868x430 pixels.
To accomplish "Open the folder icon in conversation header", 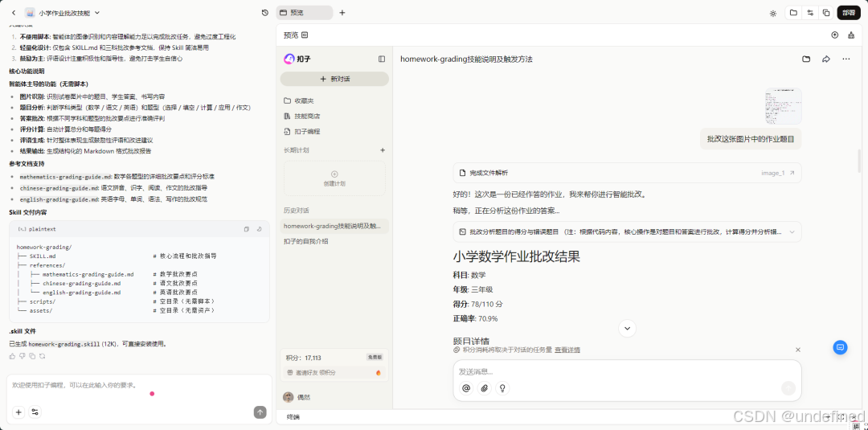I will pyautogui.click(x=806, y=59).
